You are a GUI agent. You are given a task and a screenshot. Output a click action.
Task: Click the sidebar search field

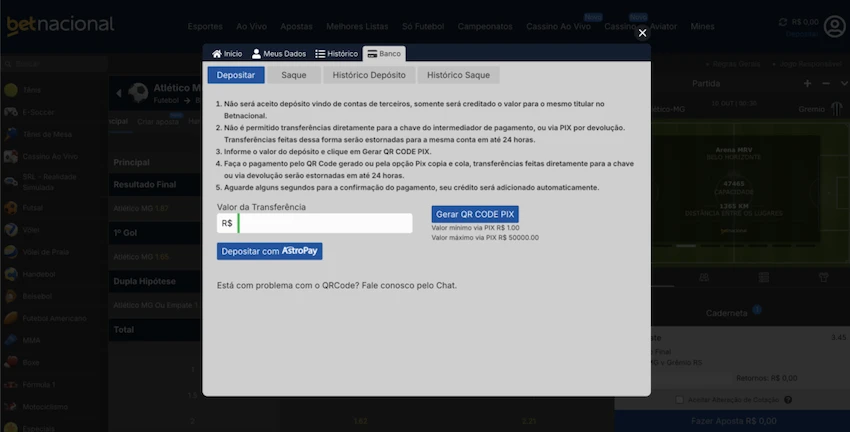point(54,64)
